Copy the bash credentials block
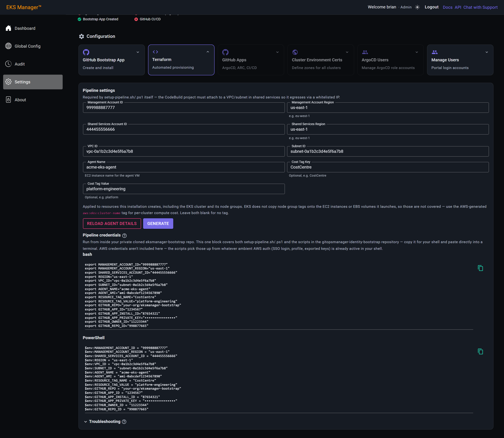504x438 pixels. (x=480, y=268)
